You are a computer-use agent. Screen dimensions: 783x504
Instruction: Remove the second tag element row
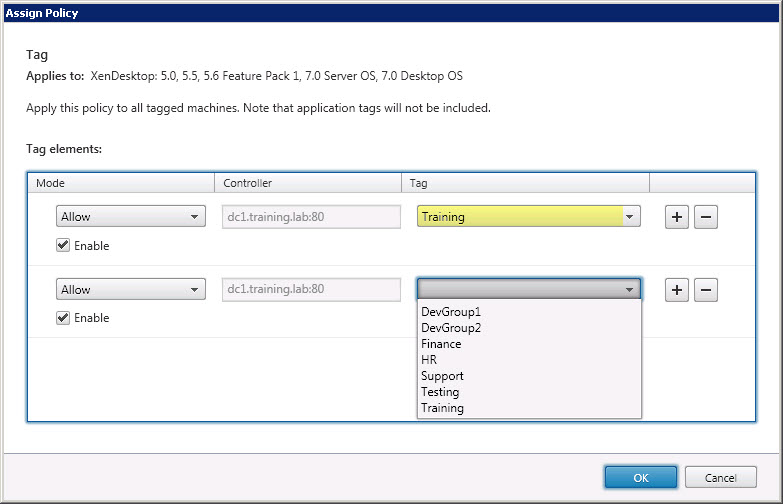point(706,290)
